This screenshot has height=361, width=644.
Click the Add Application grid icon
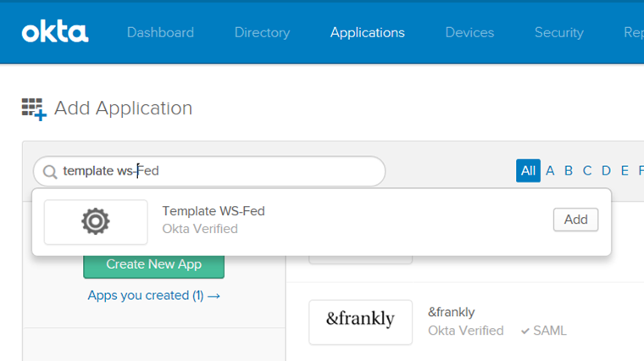34,109
